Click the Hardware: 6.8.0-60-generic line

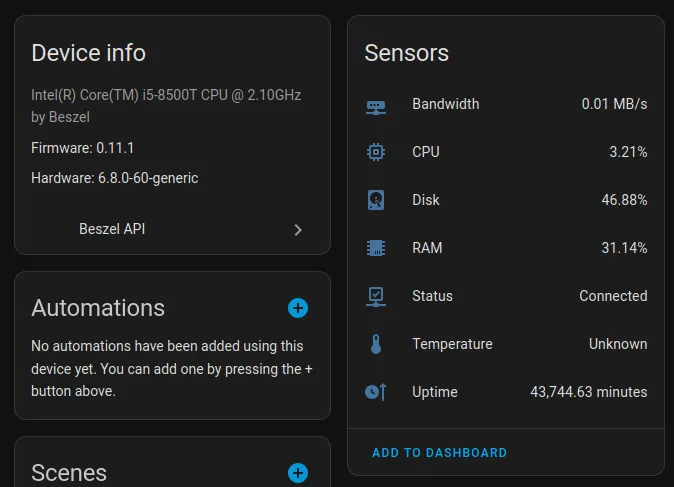coord(115,178)
